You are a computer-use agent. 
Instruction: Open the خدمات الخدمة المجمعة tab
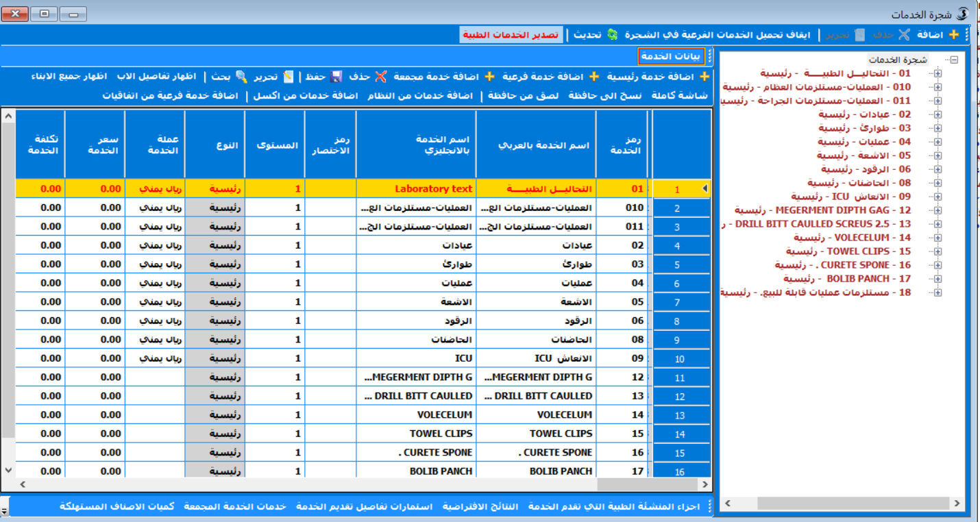click(x=235, y=506)
